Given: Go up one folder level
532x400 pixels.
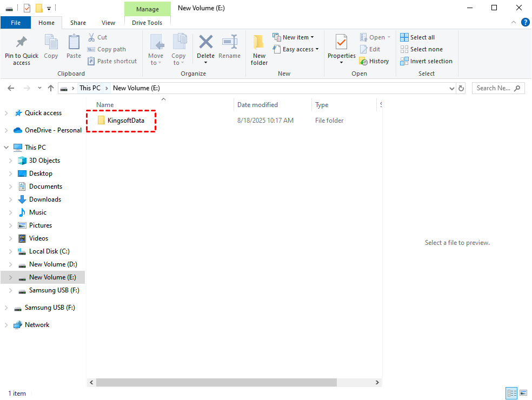Looking at the screenshot, I should (x=51, y=88).
